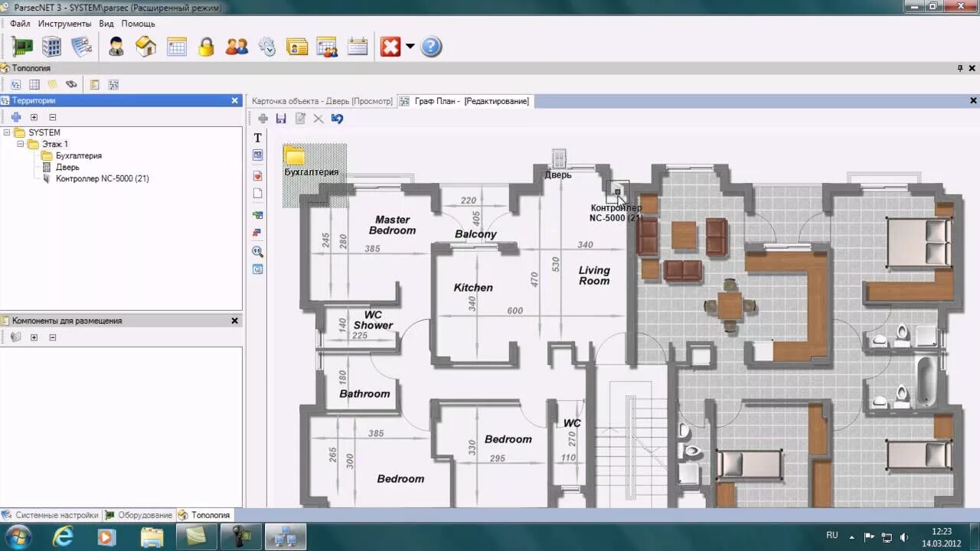Select the Text T tool
Screen dimensions: 980x551
click(258, 138)
